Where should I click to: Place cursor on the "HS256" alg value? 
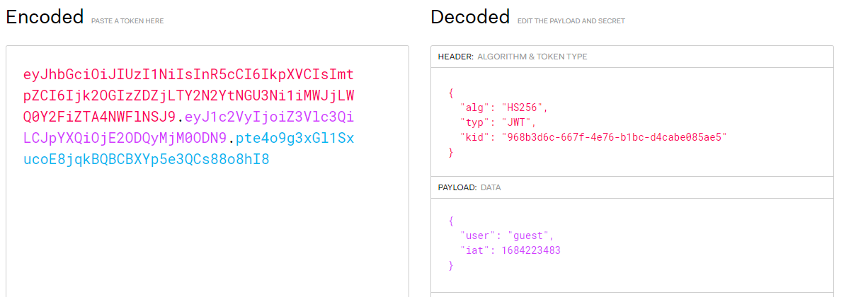pos(525,107)
